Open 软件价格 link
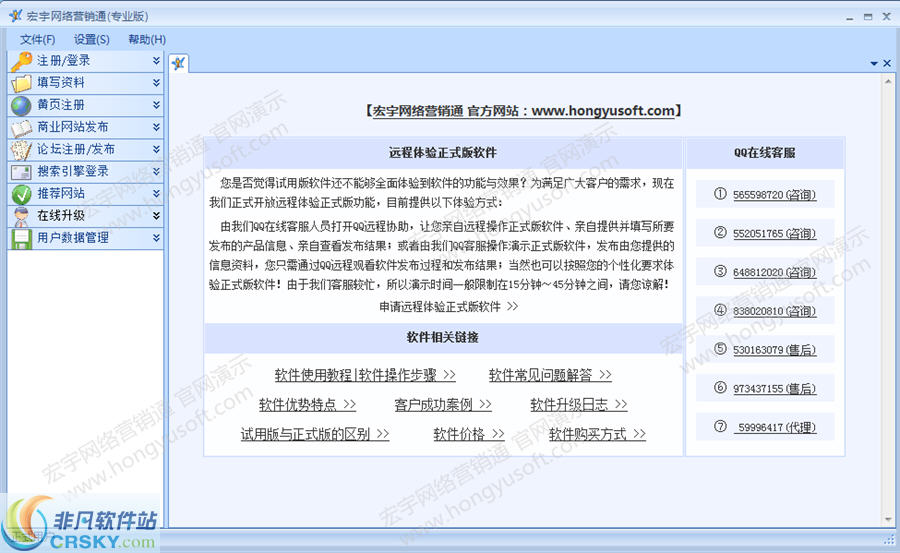This screenshot has height=553, width=900. (x=469, y=434)
